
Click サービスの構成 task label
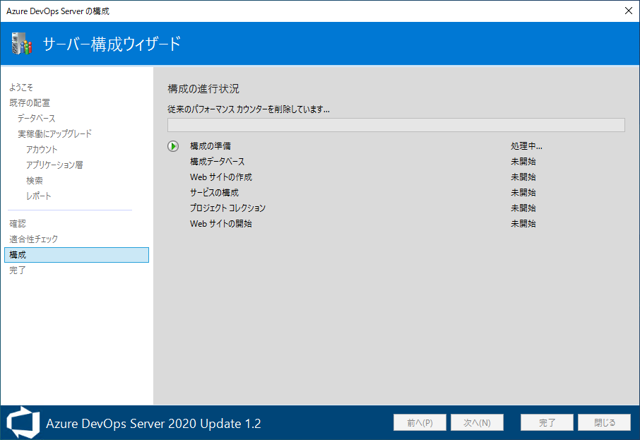214,193
